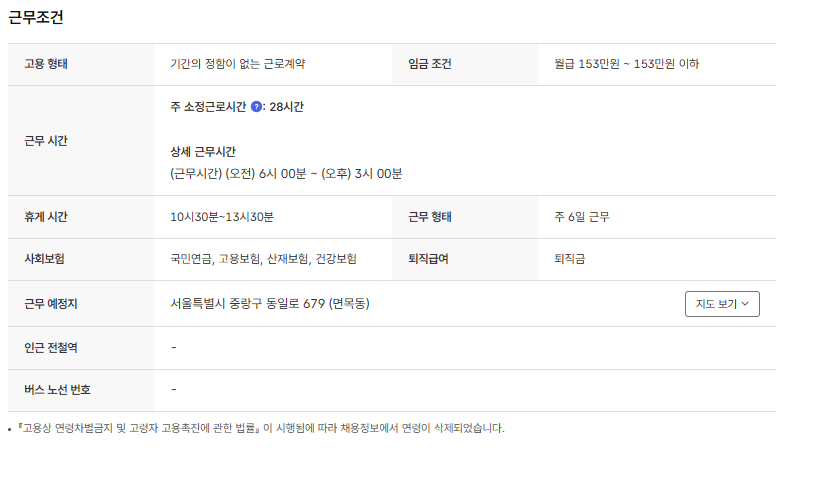This screenshot has height=484, width=832.
Task: Click the 근무 형태 label cell
Action: point(430,216)
